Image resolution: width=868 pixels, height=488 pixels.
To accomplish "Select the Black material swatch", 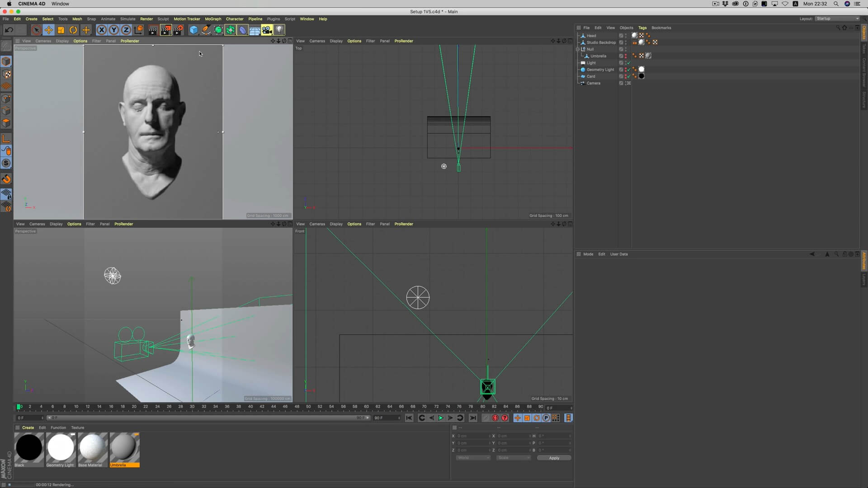I will point(29,447).
